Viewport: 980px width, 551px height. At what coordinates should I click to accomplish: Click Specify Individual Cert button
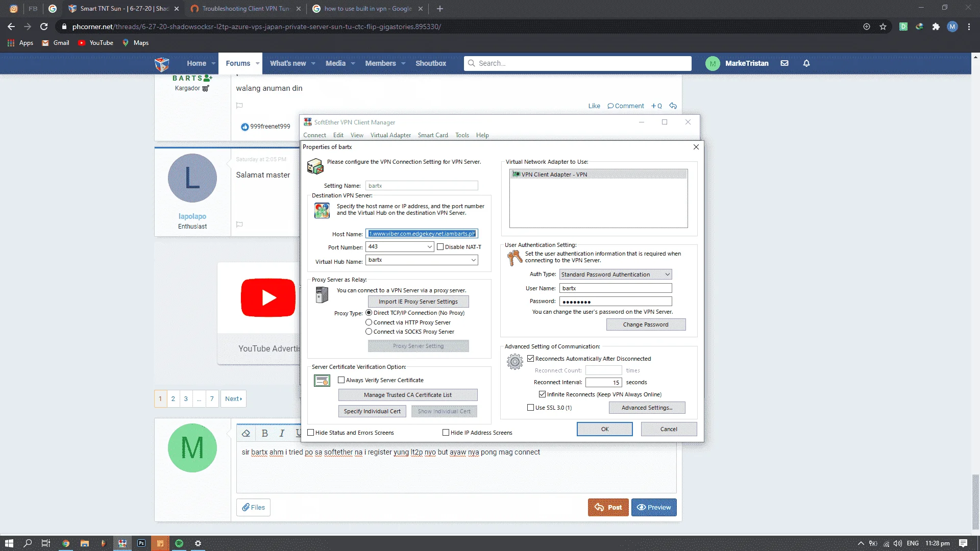372,411
